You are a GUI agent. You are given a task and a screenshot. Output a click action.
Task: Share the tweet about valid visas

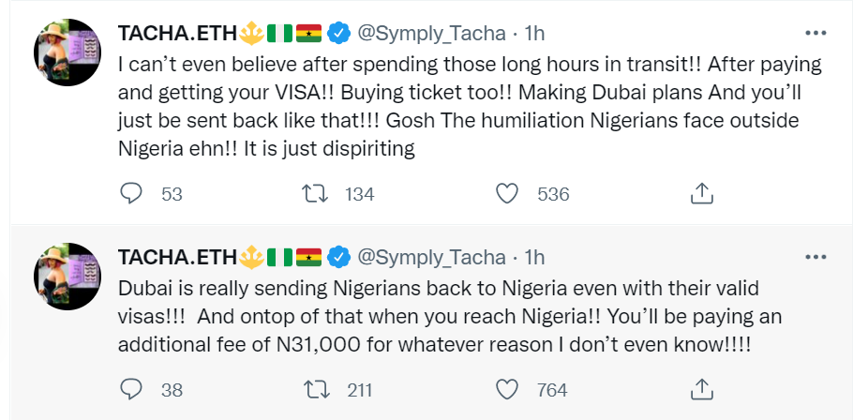click(x=701, y=389)
